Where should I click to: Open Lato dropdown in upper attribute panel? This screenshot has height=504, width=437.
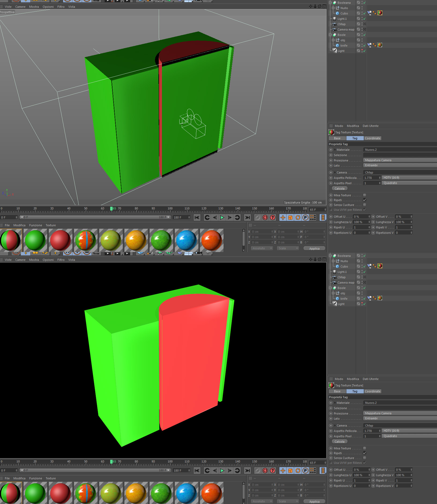[400, 165]
